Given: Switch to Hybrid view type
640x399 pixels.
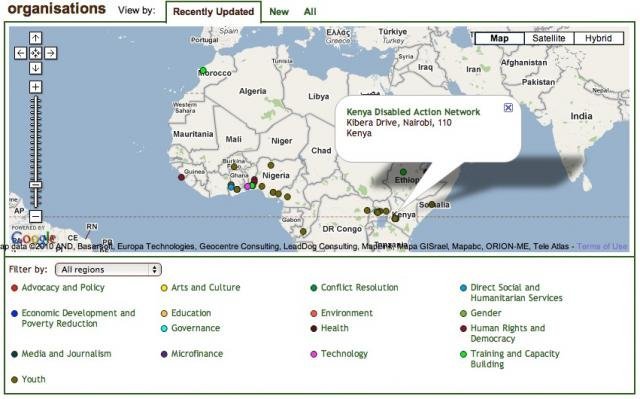Looking at the screenshot, I should [x=598, y=38].
